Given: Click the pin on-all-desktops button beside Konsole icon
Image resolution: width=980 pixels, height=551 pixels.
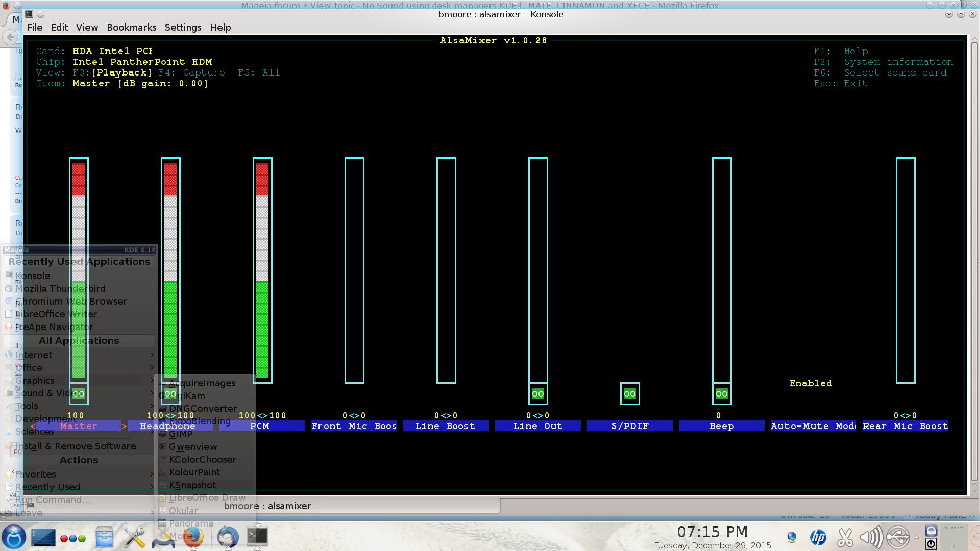Looking at the screenshot, I should coord(41,14).
